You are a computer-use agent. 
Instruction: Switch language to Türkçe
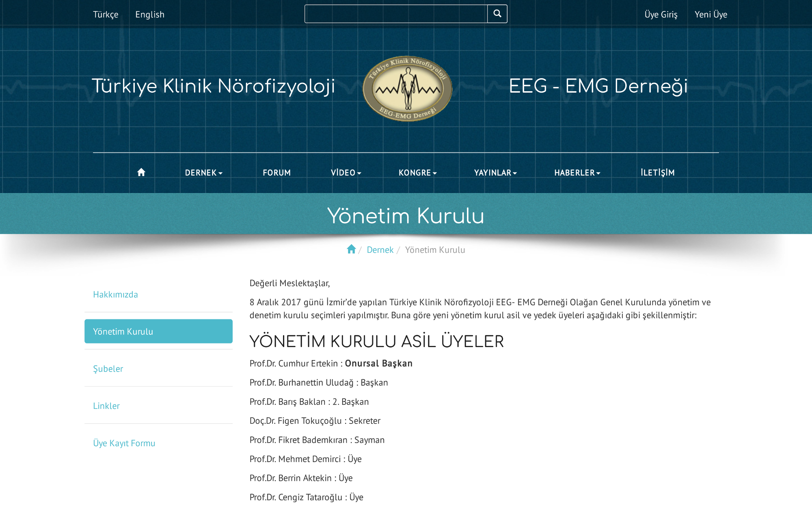[106, 15]
